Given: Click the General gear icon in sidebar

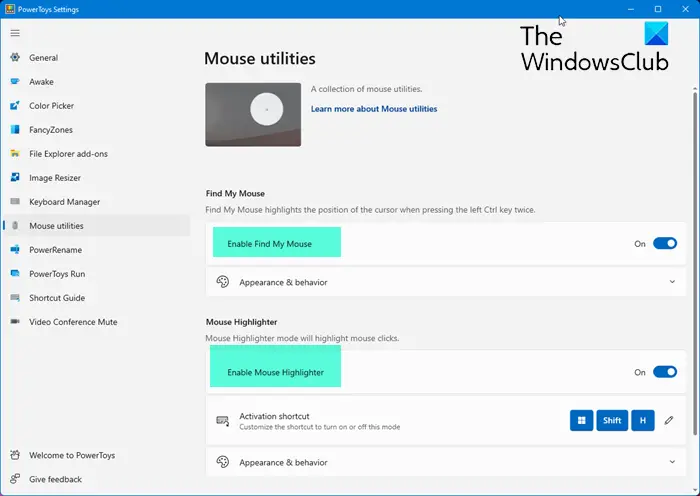Looking at the screenshot, I should (x=15, y=57).
